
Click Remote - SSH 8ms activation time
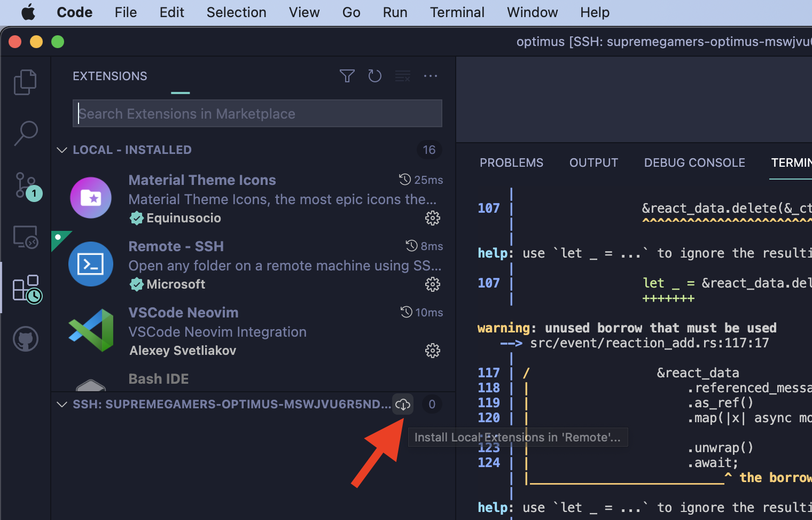click(x=425, y=246)
